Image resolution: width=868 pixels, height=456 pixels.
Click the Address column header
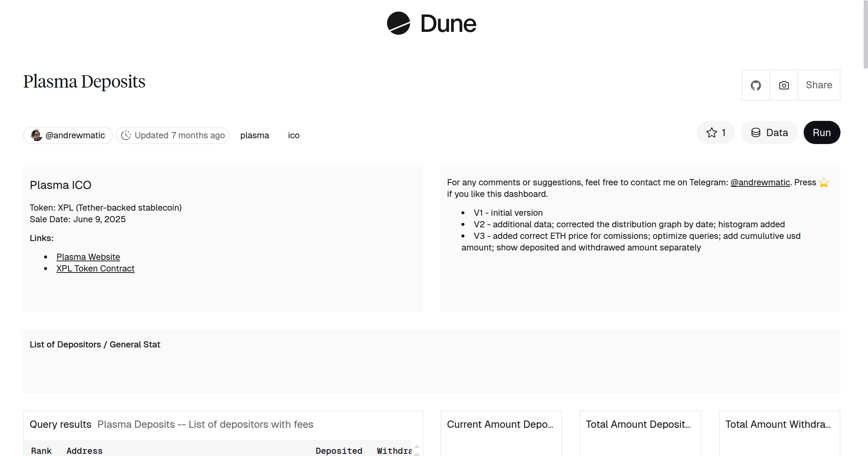(84, 451)
